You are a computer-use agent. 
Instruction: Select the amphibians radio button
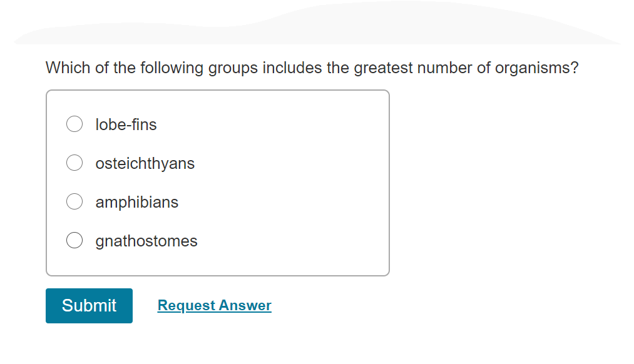pyautogui.click(x=74, y=201)
